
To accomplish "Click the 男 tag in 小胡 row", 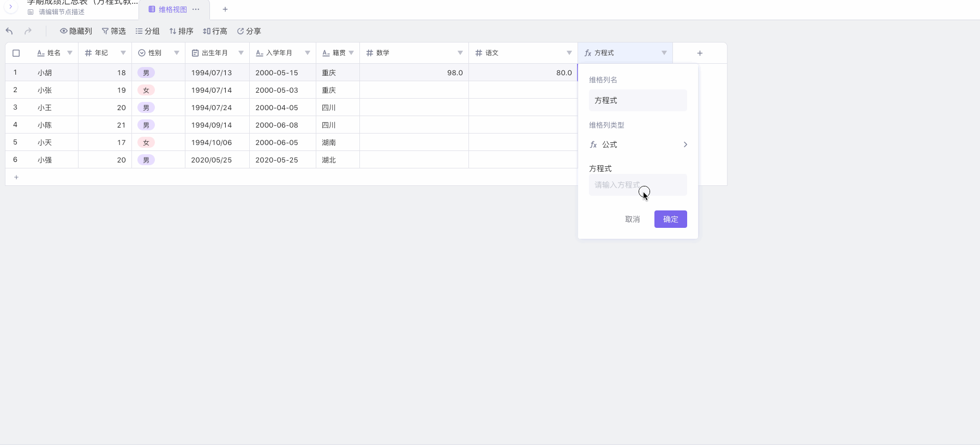I will click(146, 73).
